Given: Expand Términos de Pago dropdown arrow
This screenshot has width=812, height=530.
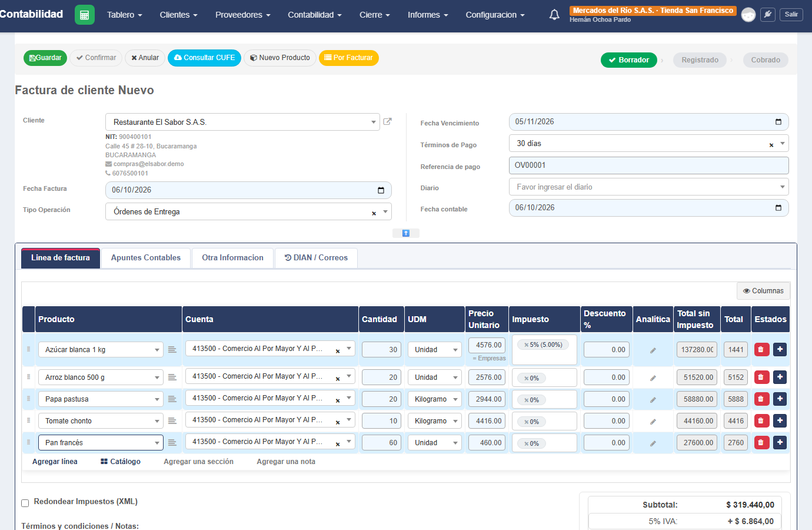Looking at the screenshot, I should tap(783, 143).
